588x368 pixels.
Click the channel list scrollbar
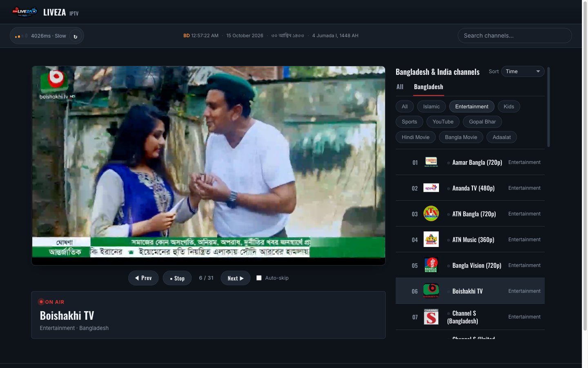(x=548, y=107)
